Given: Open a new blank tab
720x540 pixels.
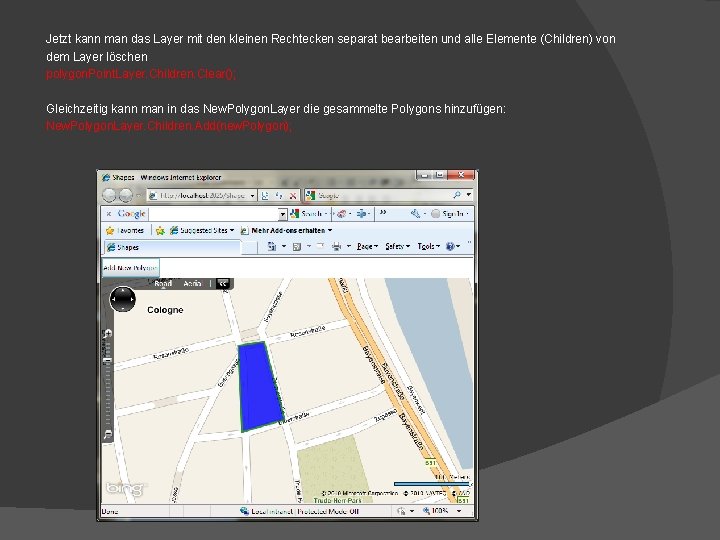Looking at the screenshot, I should tap(249, 248).
